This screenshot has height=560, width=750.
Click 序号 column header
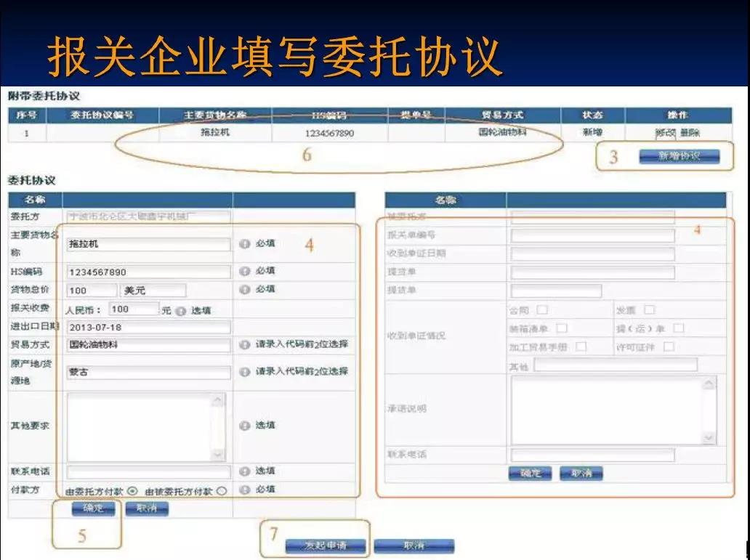coord(27,115)
